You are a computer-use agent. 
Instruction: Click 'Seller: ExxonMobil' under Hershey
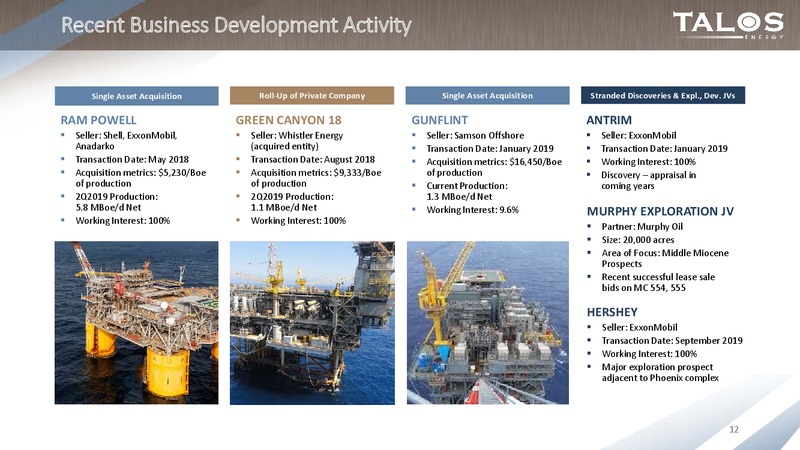[x=639, y=327]
